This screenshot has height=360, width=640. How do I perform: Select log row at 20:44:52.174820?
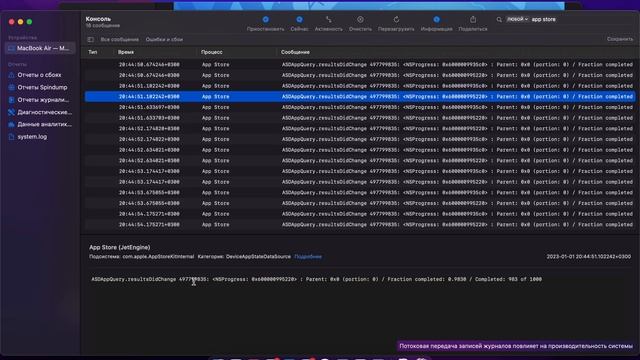[x=360, y=129]
